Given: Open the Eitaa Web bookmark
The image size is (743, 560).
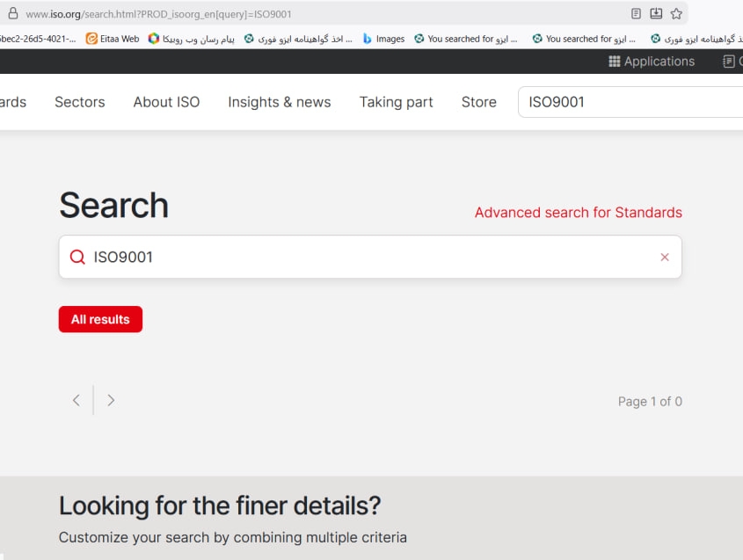Looking at the screenshot, I should click(x=113, y=39).
